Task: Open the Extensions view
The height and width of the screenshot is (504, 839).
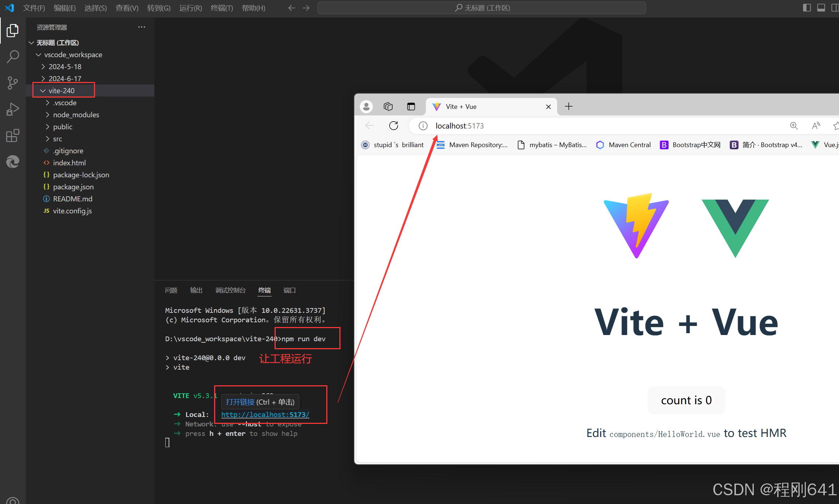Action: click(13, 135)
